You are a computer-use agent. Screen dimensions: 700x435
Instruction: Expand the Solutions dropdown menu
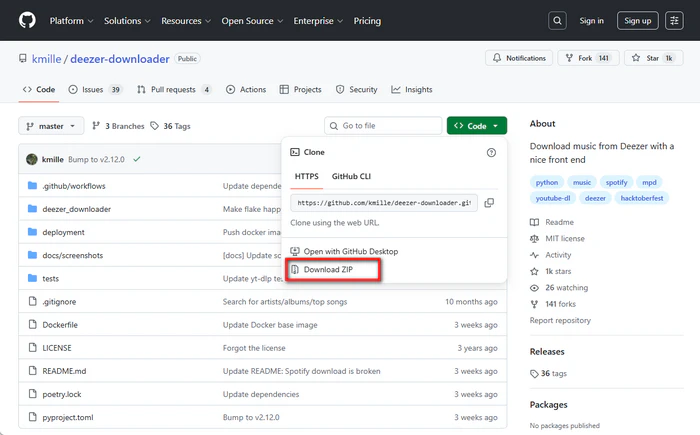tap(127, 21)
